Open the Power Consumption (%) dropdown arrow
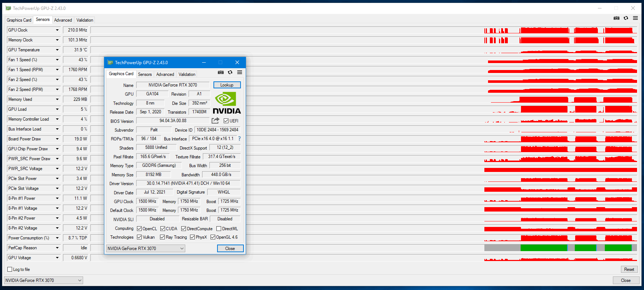Image resolution: width=644 pixels, height=290 pixels. (x=57, y=238)
